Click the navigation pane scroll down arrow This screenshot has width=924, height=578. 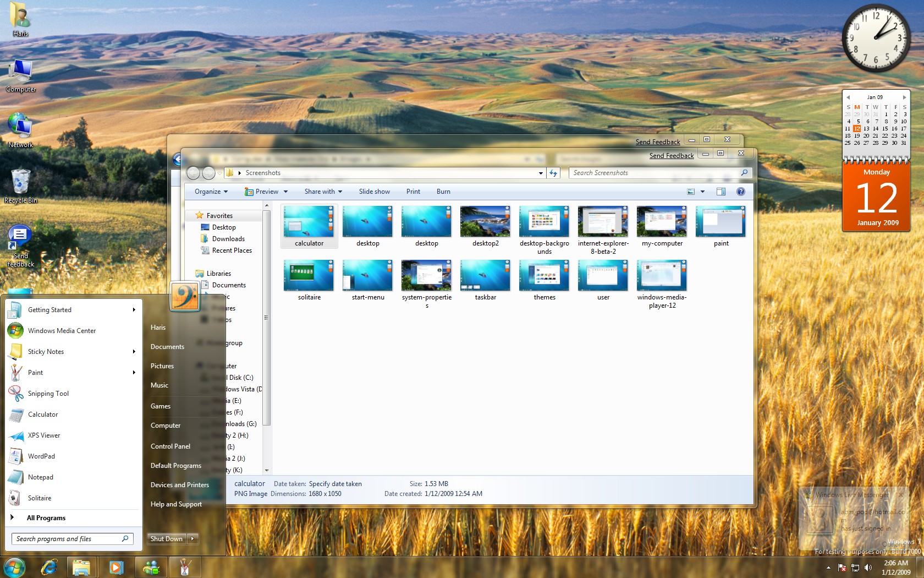pyautogui.click(x=267, y=471)
